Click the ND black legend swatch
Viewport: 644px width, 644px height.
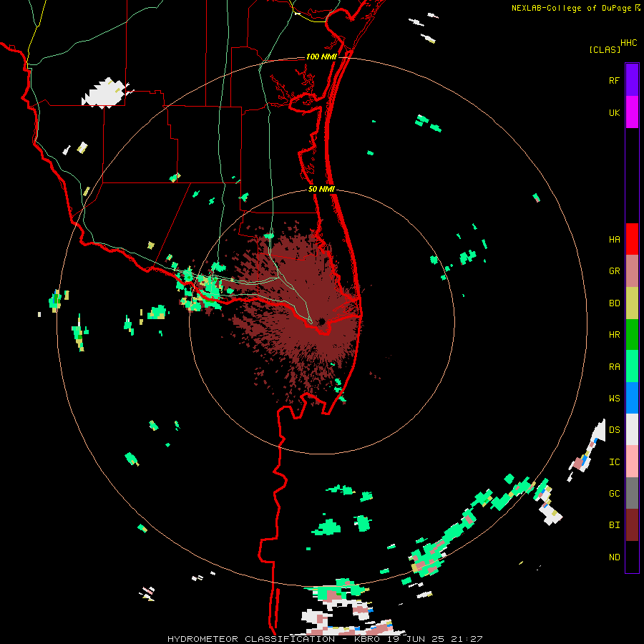point(632,557)
